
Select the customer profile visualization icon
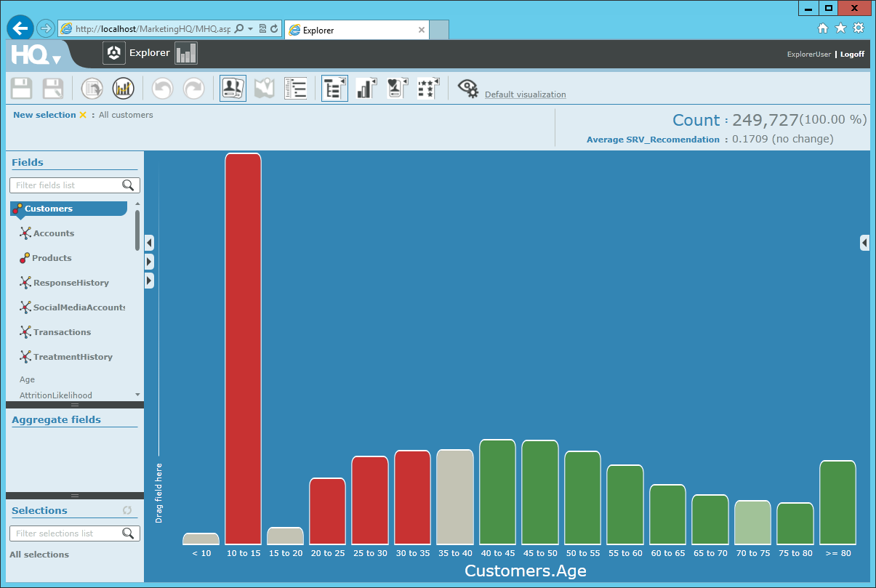click(x=233, y=87)
